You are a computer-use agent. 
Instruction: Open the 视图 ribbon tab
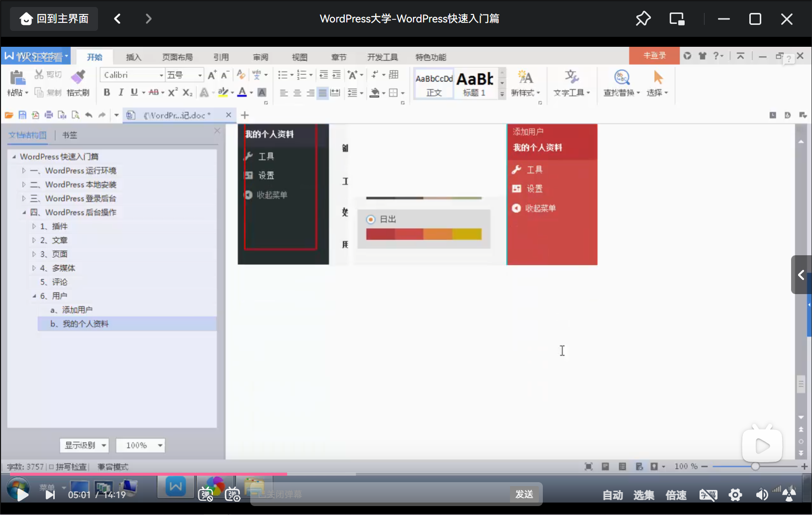point(300,57)
